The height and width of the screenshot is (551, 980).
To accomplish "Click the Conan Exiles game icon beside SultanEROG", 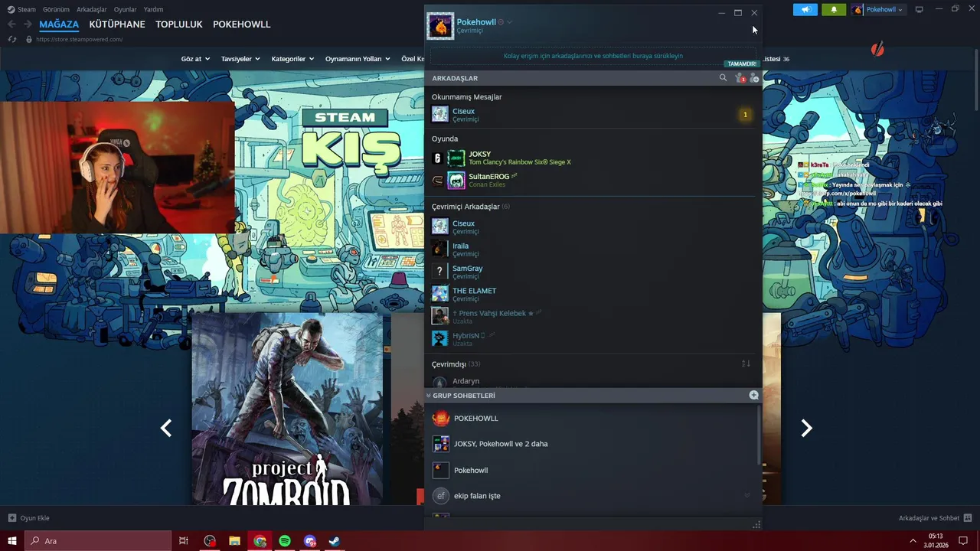I will 437,181.
